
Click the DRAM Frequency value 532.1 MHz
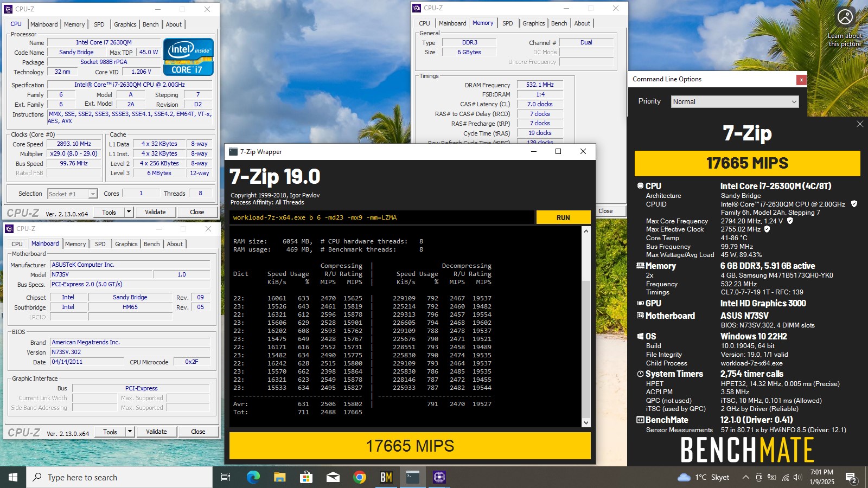pos(540,85)
